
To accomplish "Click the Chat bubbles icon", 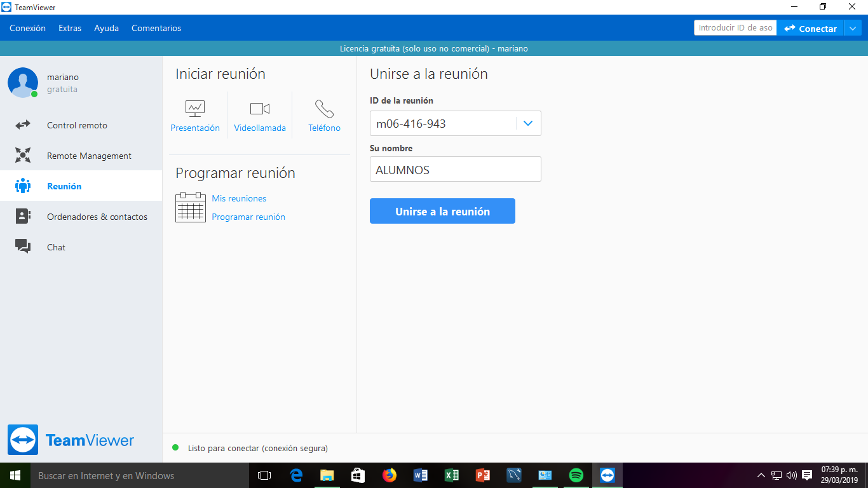I will [23, 247].
